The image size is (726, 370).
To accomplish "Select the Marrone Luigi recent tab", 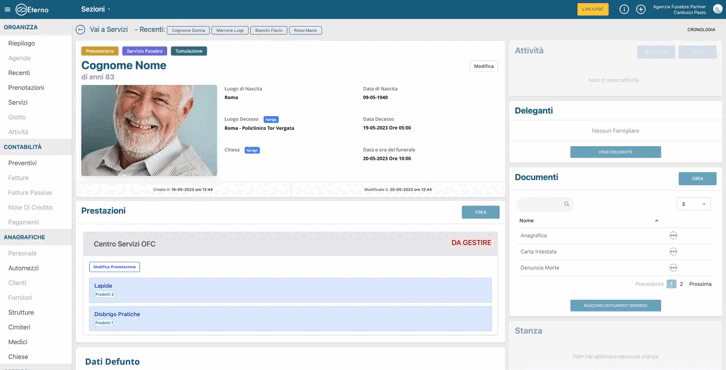I will click(x=230, y=30).
